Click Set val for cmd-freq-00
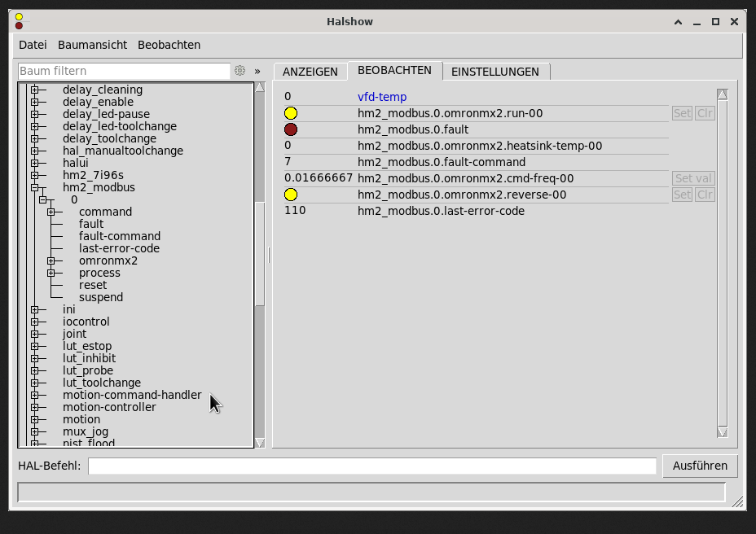Screen dimensions: 756x534 [693, 178]
